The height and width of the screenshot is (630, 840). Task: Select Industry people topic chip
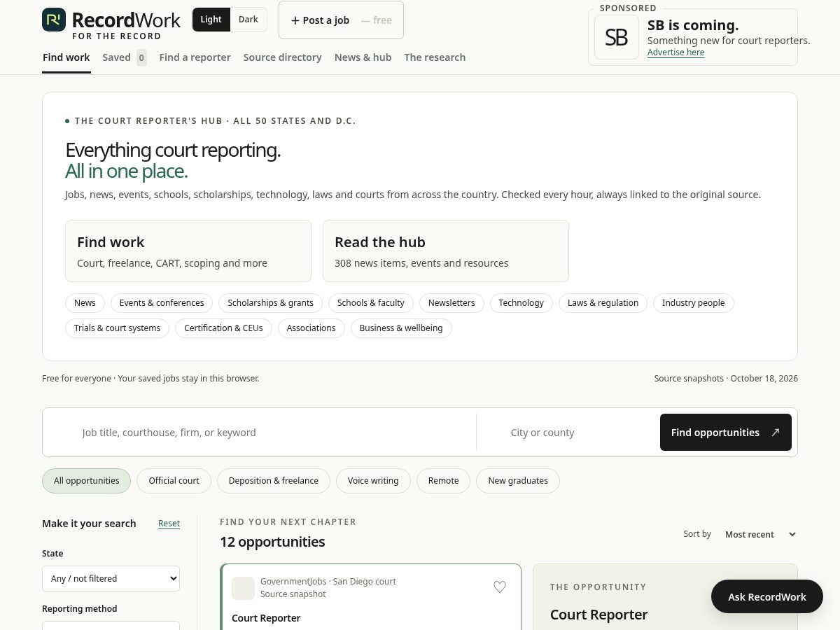(694, 303)
